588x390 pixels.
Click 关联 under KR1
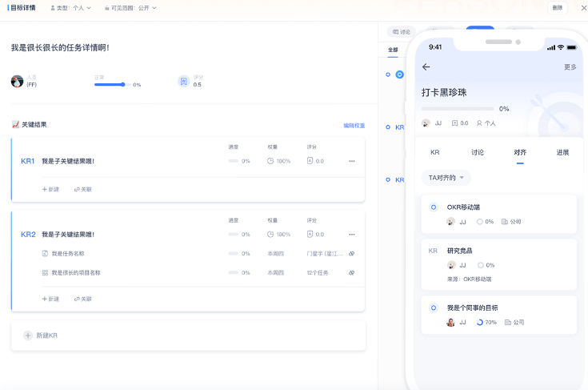click(83, 189)
